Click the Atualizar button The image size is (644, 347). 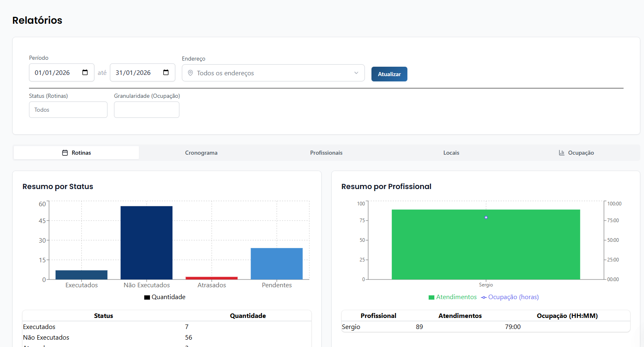coord(389,74)
